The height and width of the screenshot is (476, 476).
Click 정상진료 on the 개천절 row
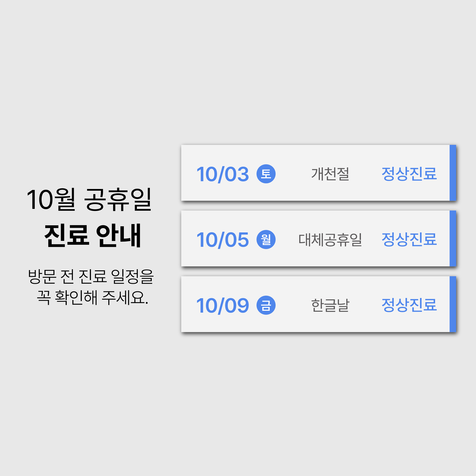point(409,174)
